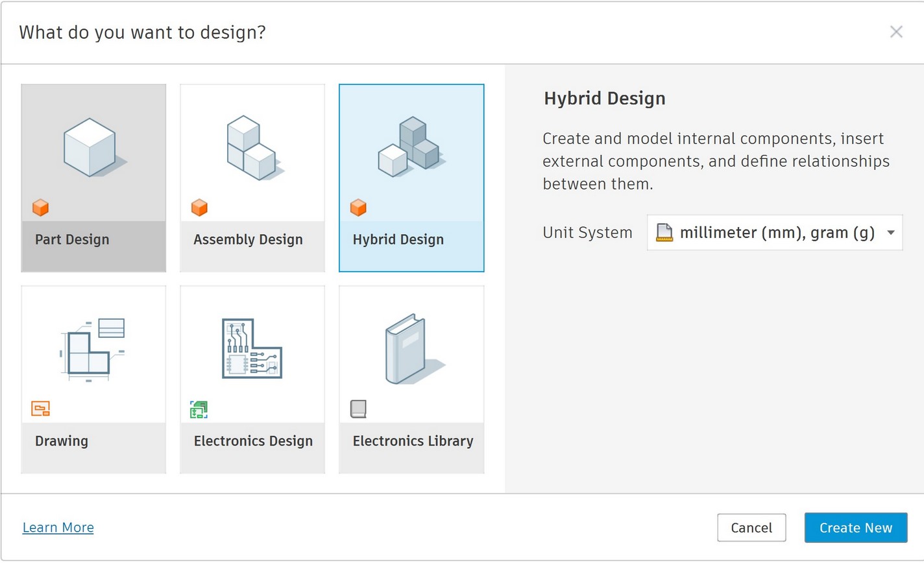Pick the Electronics Library book illustration
Screen dimensions: 924x563
(x=409, y=350)
